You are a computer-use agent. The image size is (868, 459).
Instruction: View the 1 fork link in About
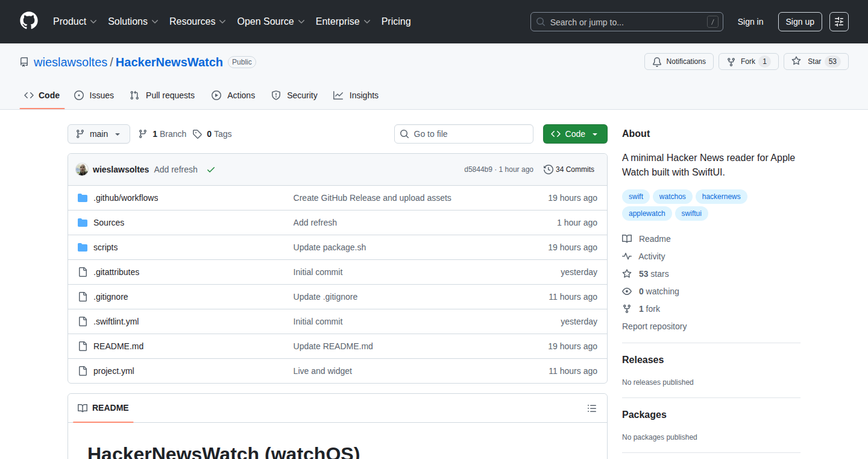pyautogui.click(x=641, y=309)
